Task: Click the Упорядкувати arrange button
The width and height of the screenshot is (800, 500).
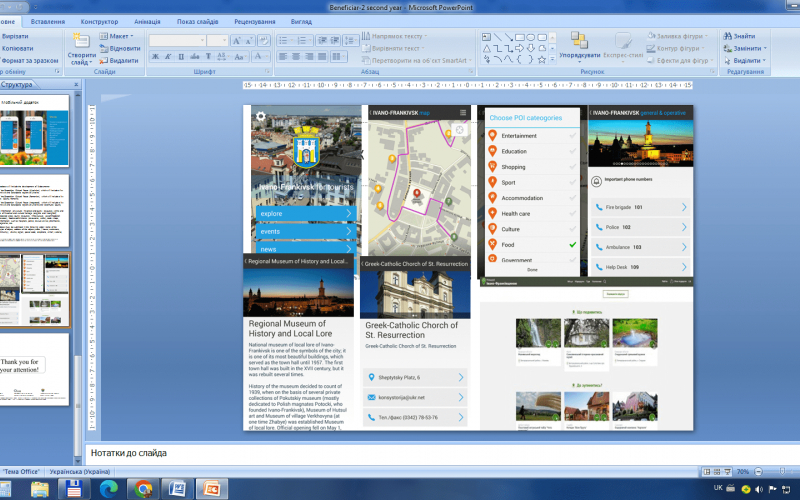Action: click(x=580, y=46)
